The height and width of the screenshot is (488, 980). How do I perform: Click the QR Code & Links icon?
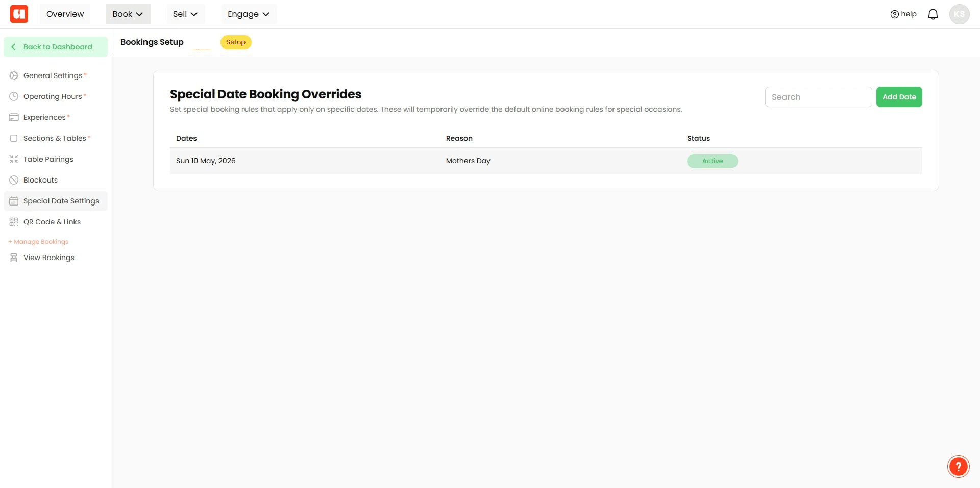(x=14, y=222)
